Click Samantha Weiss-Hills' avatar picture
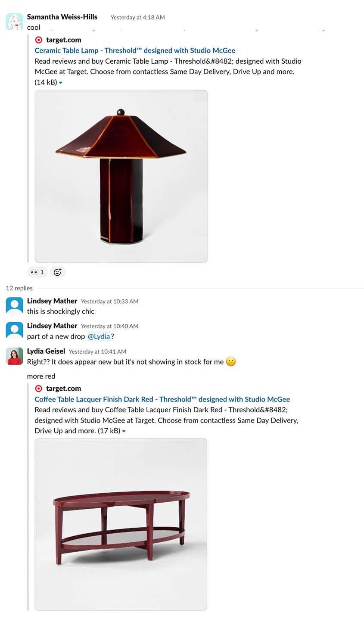The width and height of the screenshot is (364, 622). (x=14, y=22)
